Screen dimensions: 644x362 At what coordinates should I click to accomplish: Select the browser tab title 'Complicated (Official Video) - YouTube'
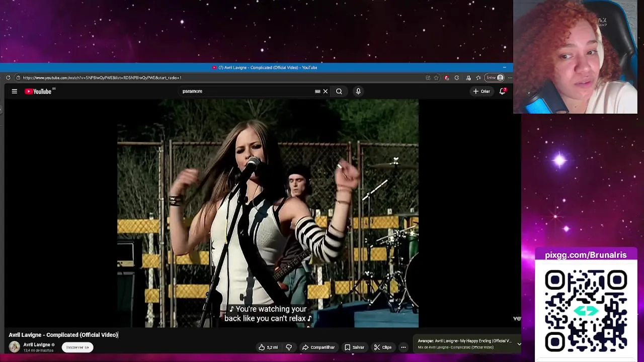(x=267, y=67)
